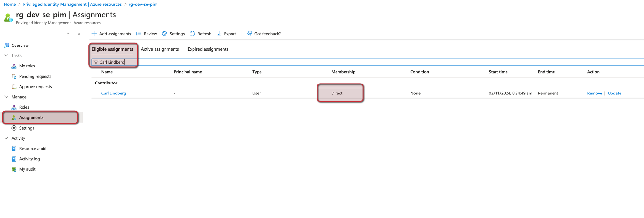Open My roles menu item
This screenshot has height=218, width=644.
click(x=27, y=66)
